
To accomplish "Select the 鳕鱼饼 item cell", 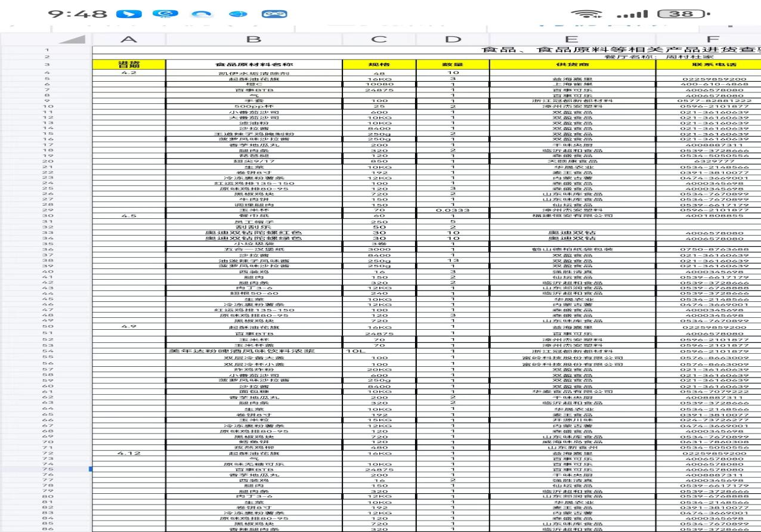I will (253, 442).
